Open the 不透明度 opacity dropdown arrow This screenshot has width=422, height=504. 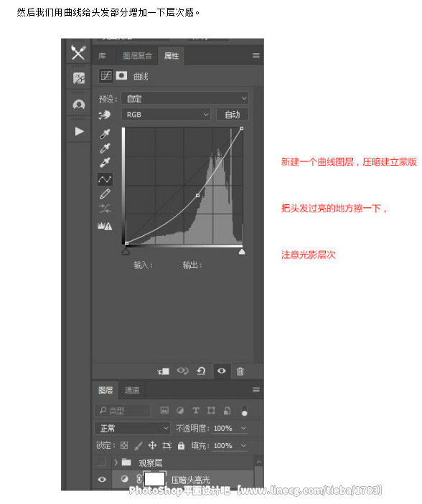pyautogui.click(x=243, y=428)
